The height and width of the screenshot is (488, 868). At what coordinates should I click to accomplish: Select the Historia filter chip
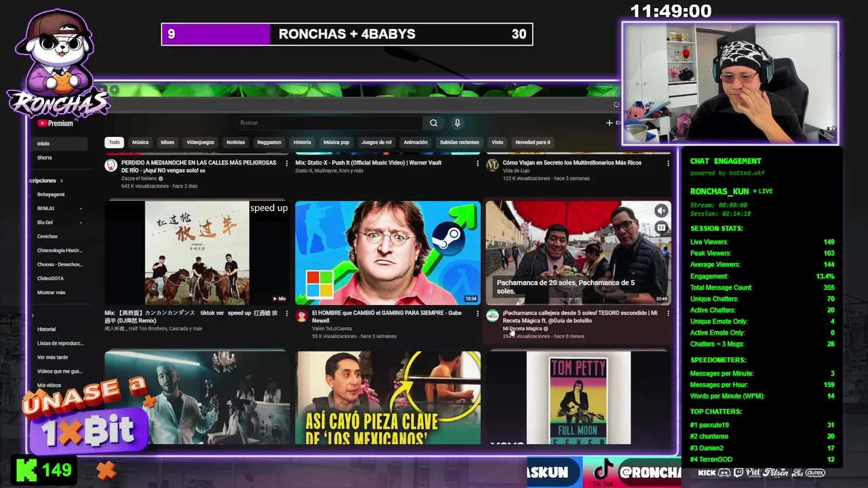(x=302, y=142)
